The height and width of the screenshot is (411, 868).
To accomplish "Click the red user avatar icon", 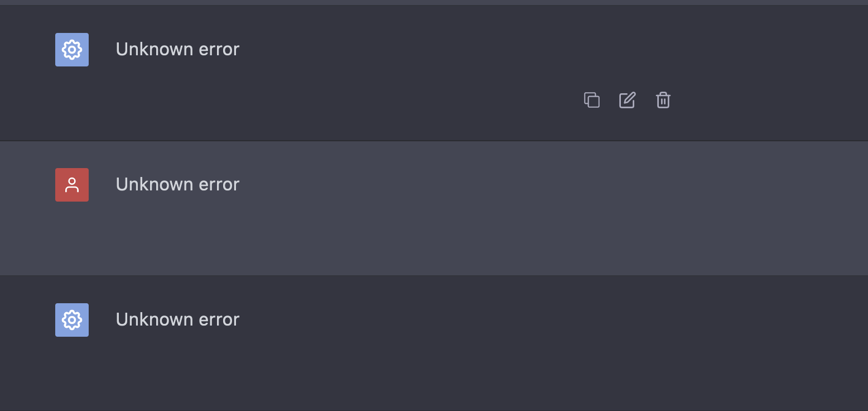I will [x=72, y=185].
